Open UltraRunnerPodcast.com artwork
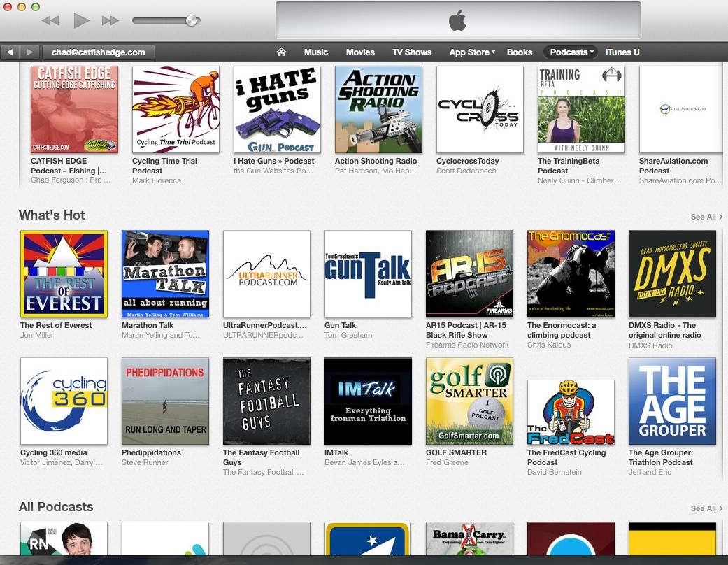The height and width of the screenshot is (565, 728). pyautogui.click(x=266, y=274)
